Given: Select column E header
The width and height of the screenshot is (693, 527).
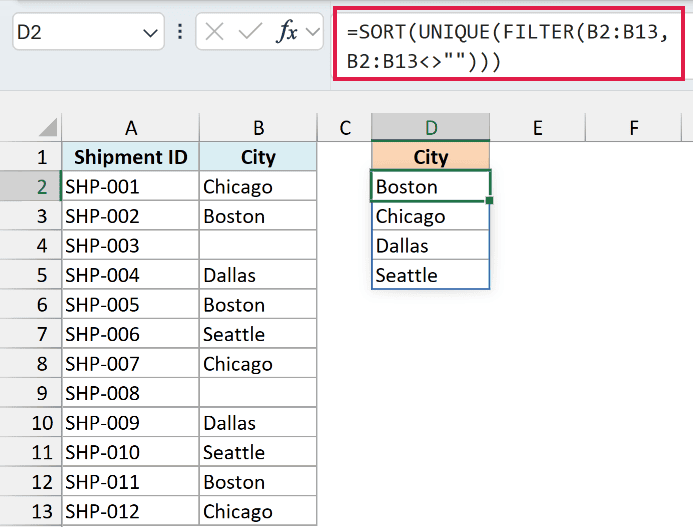Looking at the screenshot, I should pos(537,128).
